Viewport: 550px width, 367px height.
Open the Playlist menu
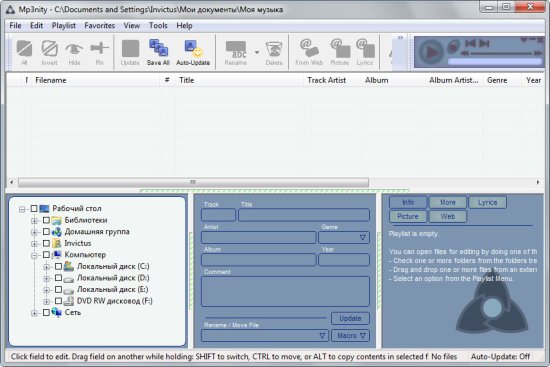63,26
